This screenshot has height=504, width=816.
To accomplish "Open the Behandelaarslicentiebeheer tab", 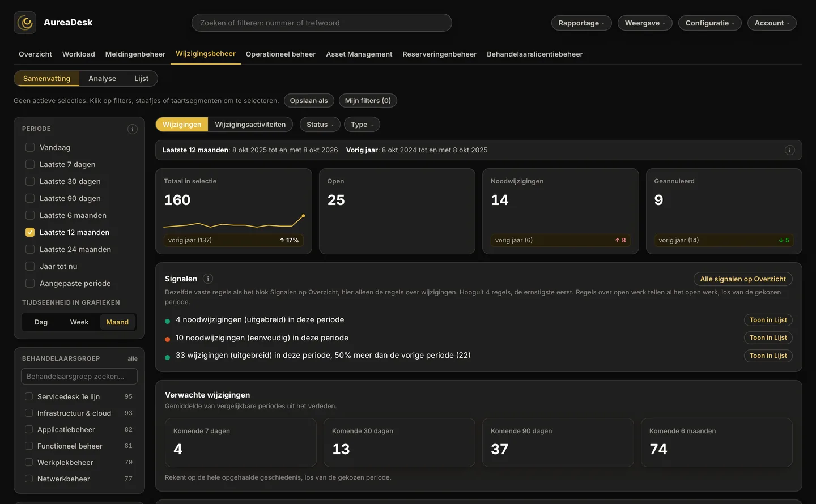I will point(534,54).
